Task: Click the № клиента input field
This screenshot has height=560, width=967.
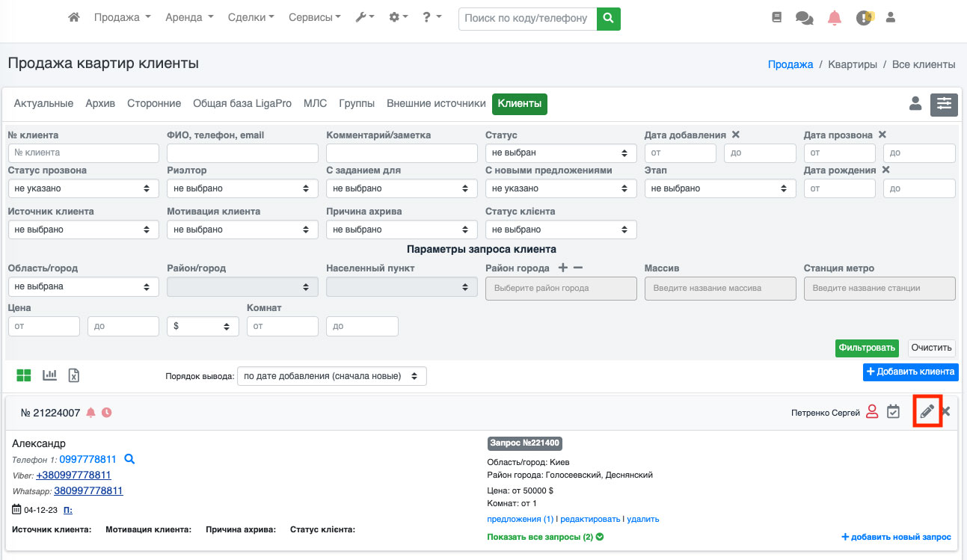Action: (84, 153)
